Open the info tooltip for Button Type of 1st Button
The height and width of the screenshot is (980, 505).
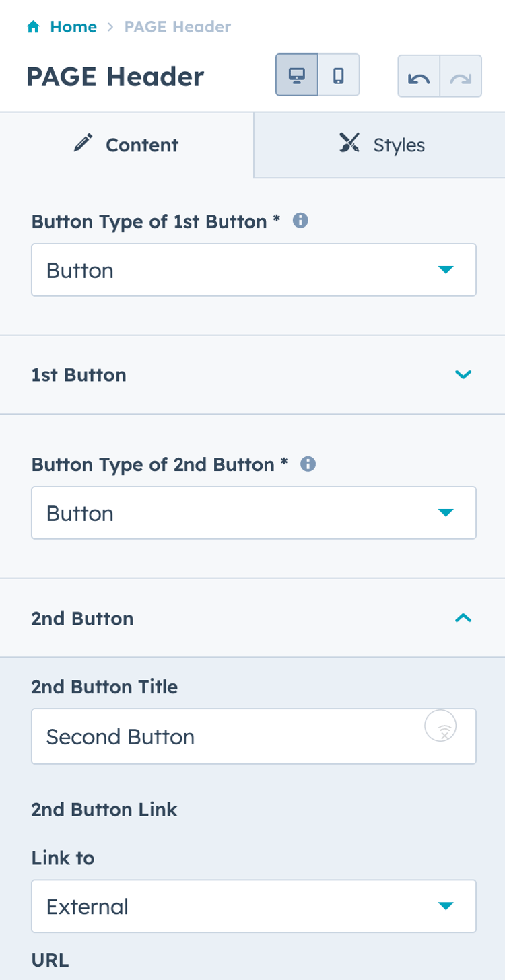301,220
